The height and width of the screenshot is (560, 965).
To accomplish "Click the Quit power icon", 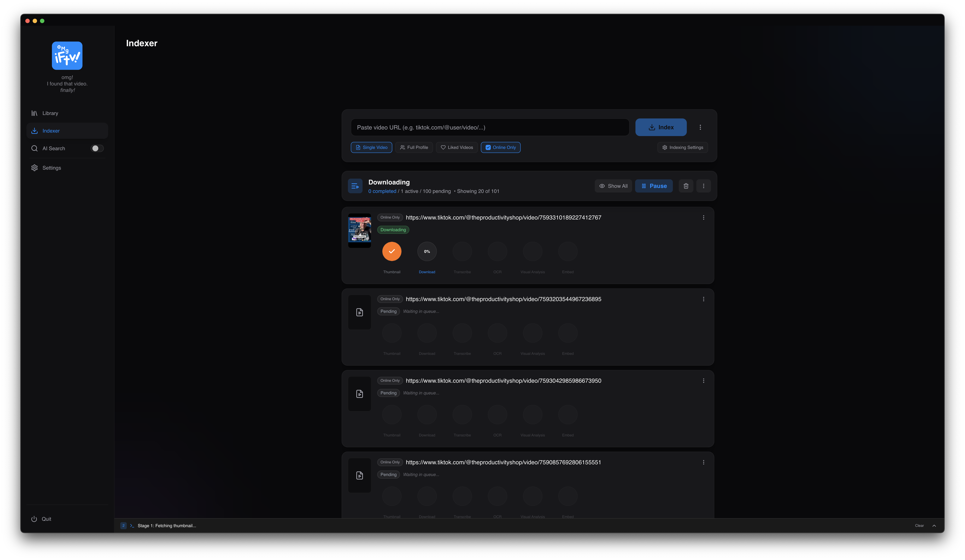I will (34, 519).
